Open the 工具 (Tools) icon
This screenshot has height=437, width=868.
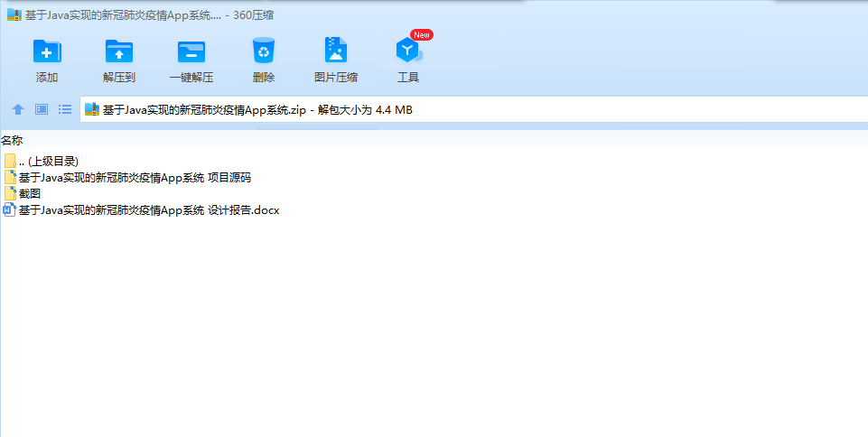pos(408,51)
